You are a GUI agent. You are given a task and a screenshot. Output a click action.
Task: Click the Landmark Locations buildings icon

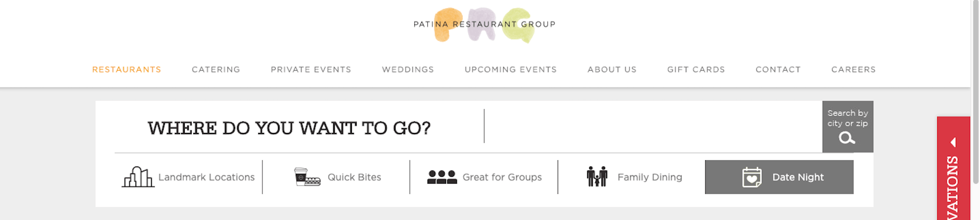[x=138, y=177]
